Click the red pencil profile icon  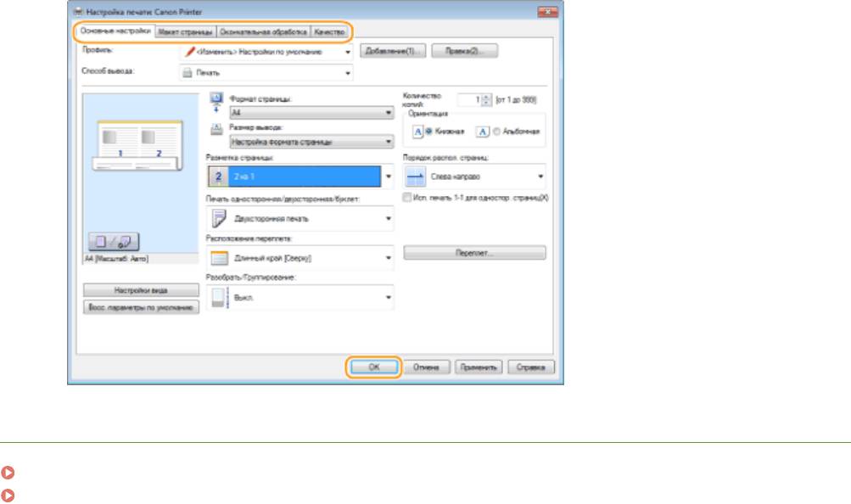point(189,52)
